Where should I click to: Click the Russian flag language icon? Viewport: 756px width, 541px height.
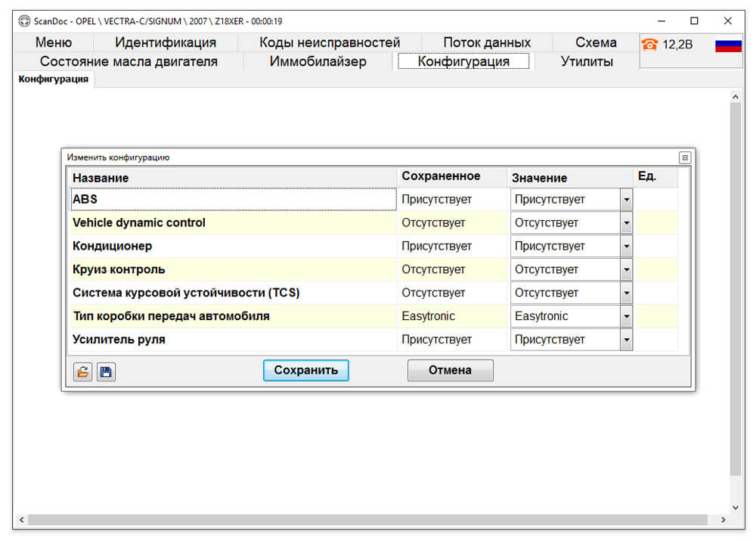pos(728,45)
